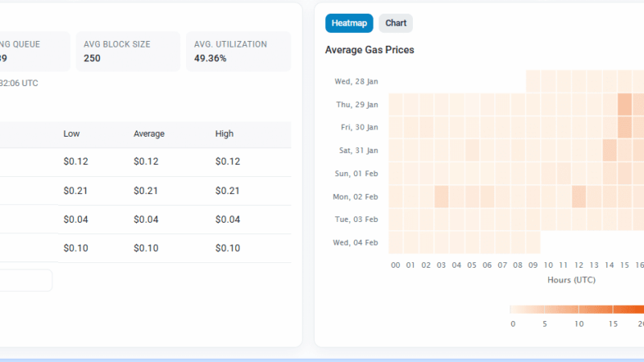Select the $0.04 Average price cell
The height and width of the screenshot is (362, 644).
[x=146, y=220]
